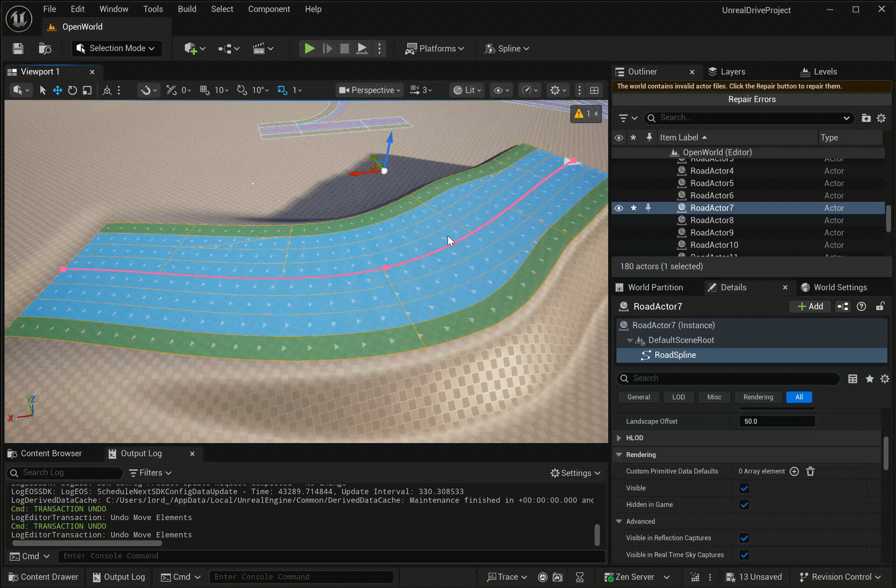The height and width of the screenshot is (588, 896).
Task: Open the Details panel gear settings
Action: (x=884, y=378)
